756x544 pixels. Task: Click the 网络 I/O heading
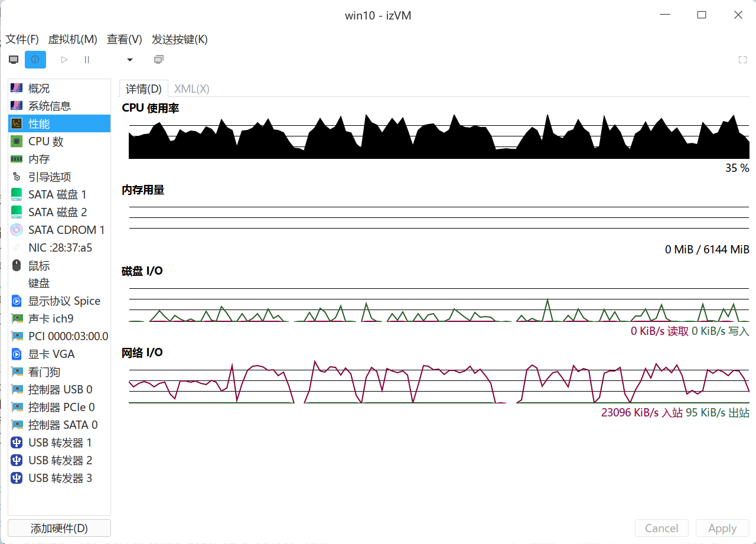pyautogui.click(x=142, y=353)
